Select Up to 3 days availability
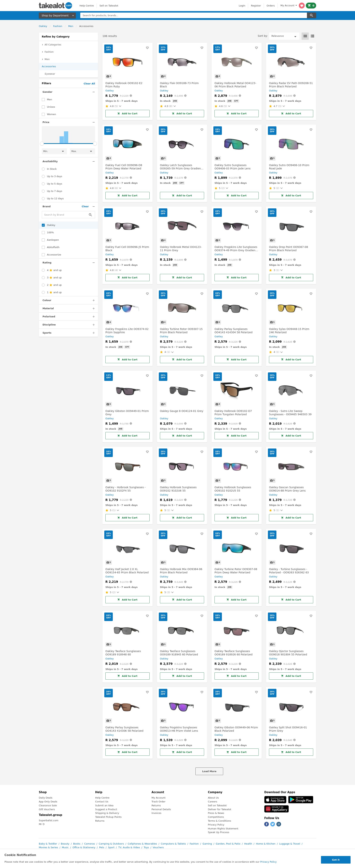Screen dimensions: 355x868 click(43, 177)
